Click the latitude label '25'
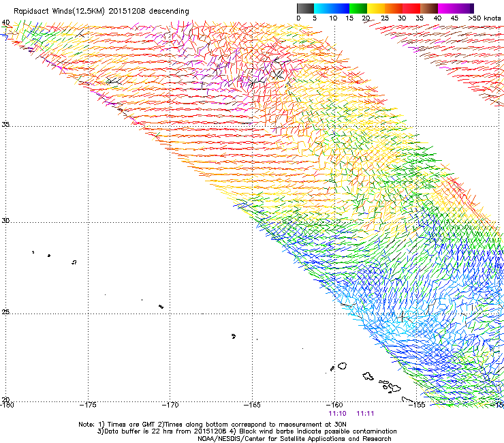504x443 pixels. (x=5, y=312)
